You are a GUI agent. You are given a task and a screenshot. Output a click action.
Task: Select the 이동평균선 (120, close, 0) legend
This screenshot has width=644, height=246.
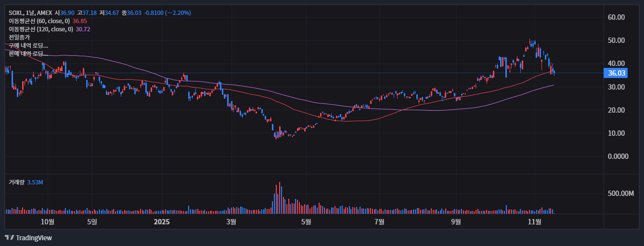click(x=41, y=29)
